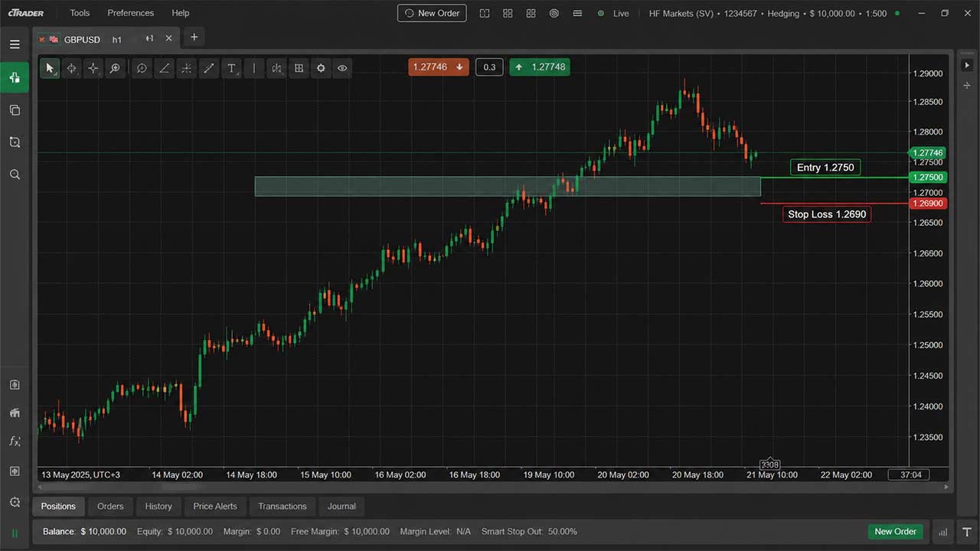980x551 pixels.
Task: Click the pattern tool beside vertical line
Action: tap(276, 68)
